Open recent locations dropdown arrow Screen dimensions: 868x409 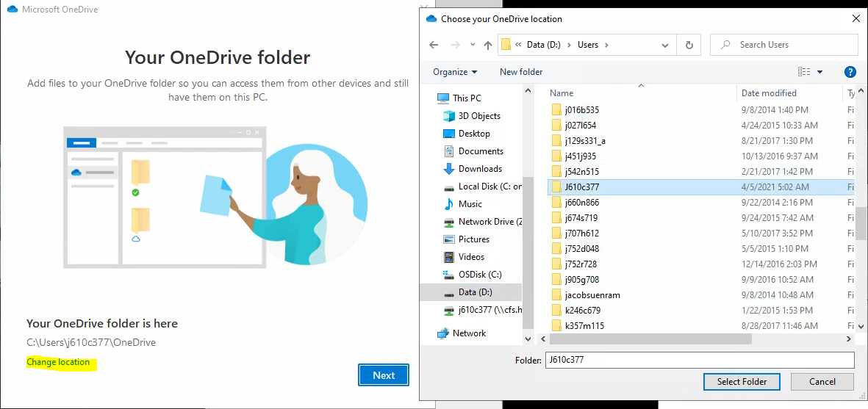[472, 45]
